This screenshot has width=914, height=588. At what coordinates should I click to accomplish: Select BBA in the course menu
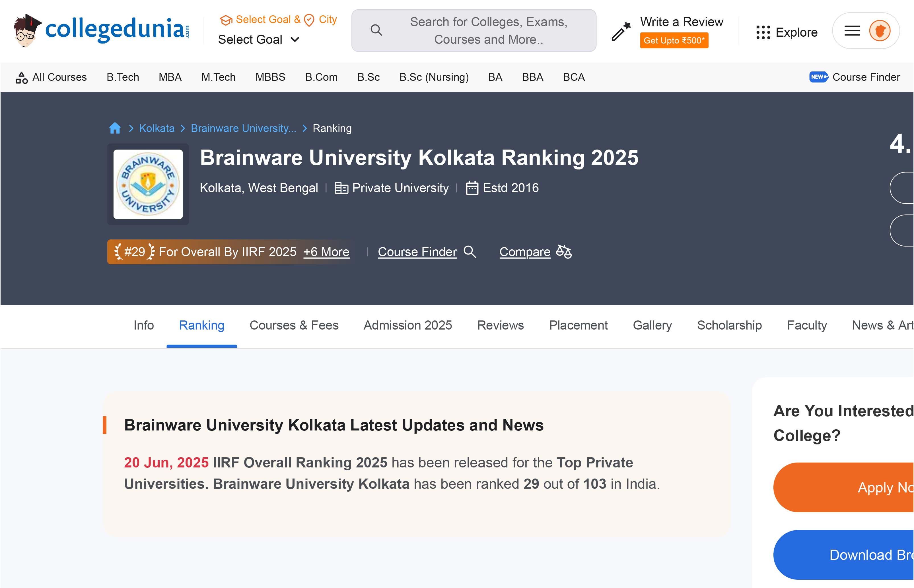(x=533, y=77)
